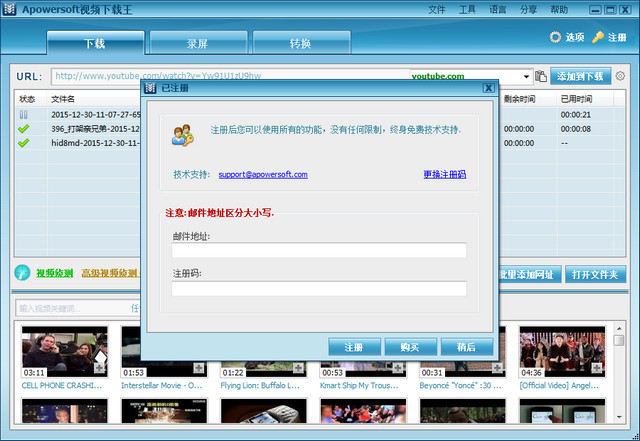This screenshot has height=441, width=640.
Task: Open the 语言 menu
Action: click(x=498, y=9)
